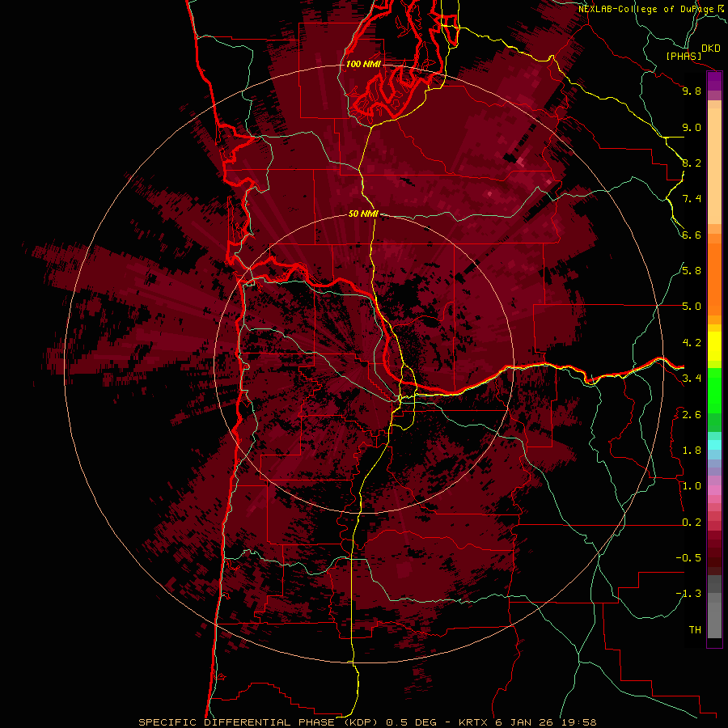Click the 0.2 color scale value
Viewport: 728px width, 728px height.
pos(692,523)
